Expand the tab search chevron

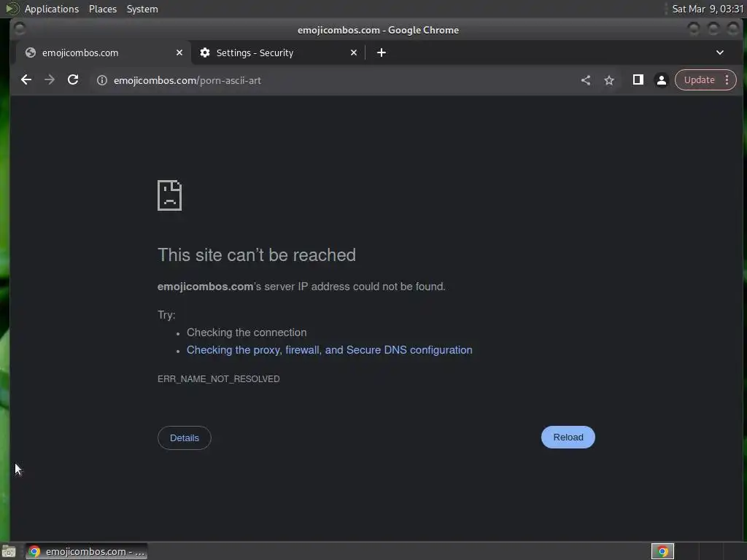pos(720,52)
